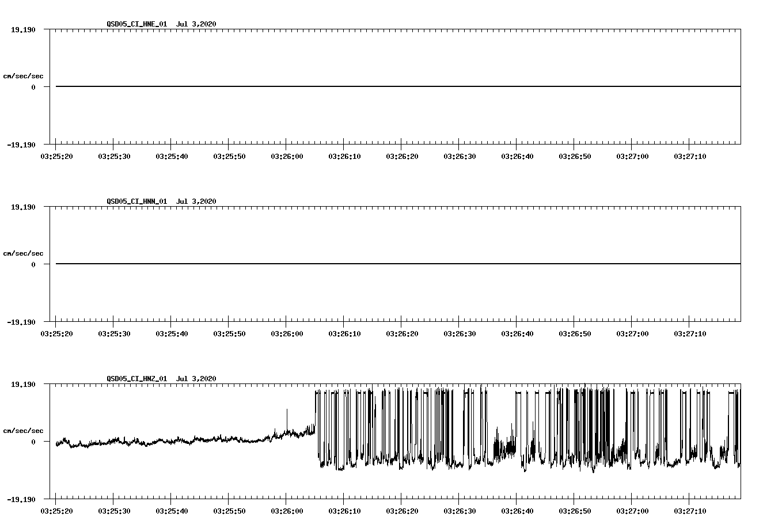Click the zero label on HNZ y-axis
This screenshot has height=532, width=782.
33,442
